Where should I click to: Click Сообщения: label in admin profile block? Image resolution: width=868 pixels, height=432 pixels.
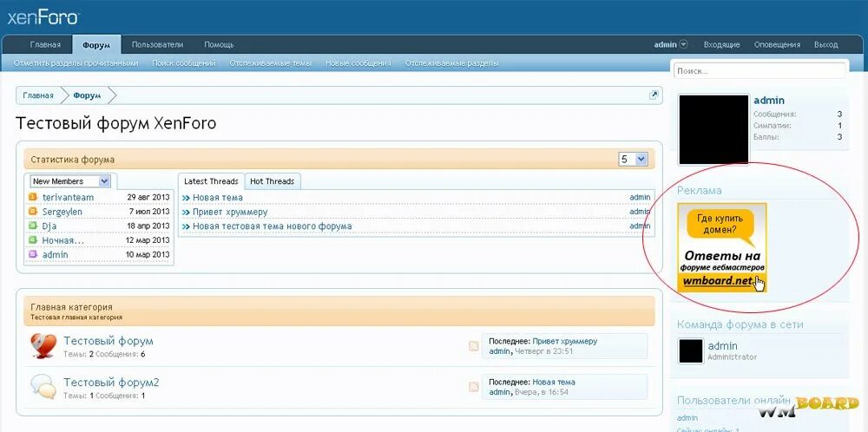click(775, 114)
